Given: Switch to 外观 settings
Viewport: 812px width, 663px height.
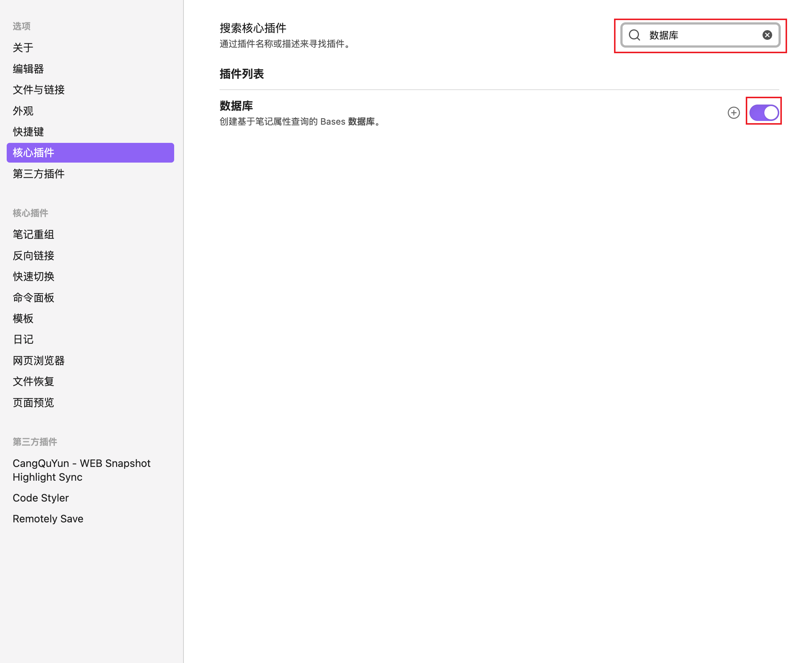Looking at the screenshot, I should coord(23,111).
